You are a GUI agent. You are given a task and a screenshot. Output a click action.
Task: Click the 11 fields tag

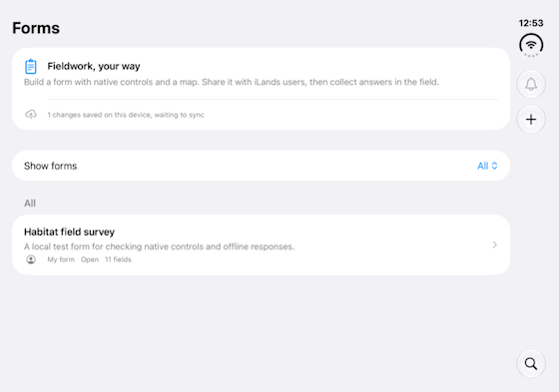click(x=118, y=259)
